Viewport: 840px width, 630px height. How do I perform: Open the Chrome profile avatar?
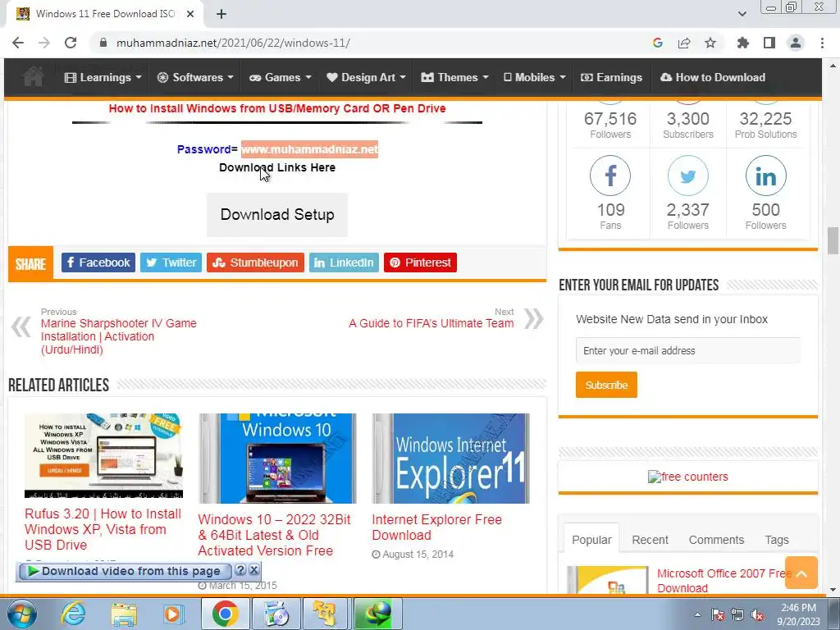tap(796, 43)
